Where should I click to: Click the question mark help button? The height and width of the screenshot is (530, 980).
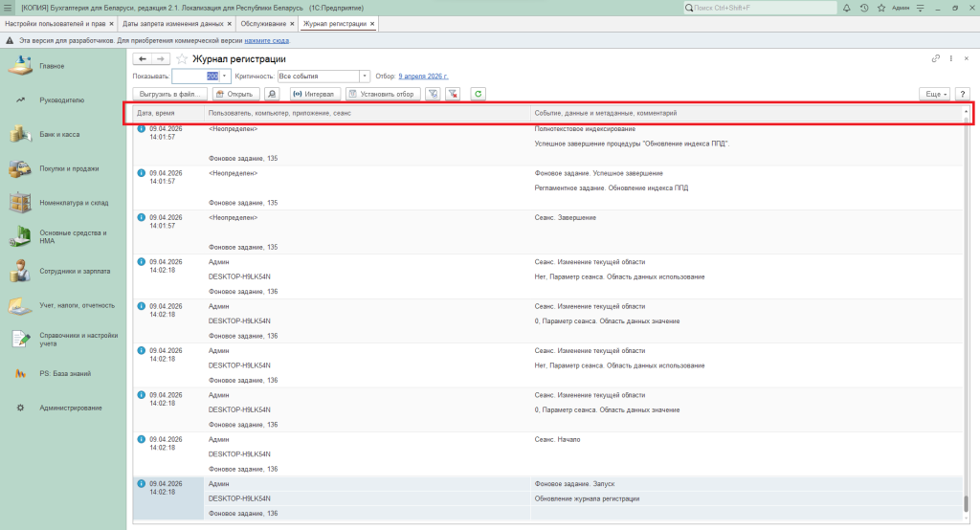tap(963, 94)
